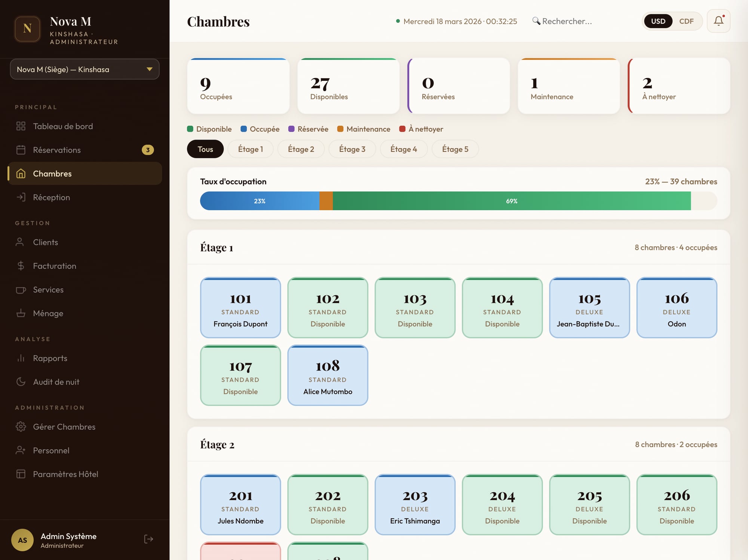Click the notification bell icon
This screenshot has height=560, width=748.
point(718,21)
